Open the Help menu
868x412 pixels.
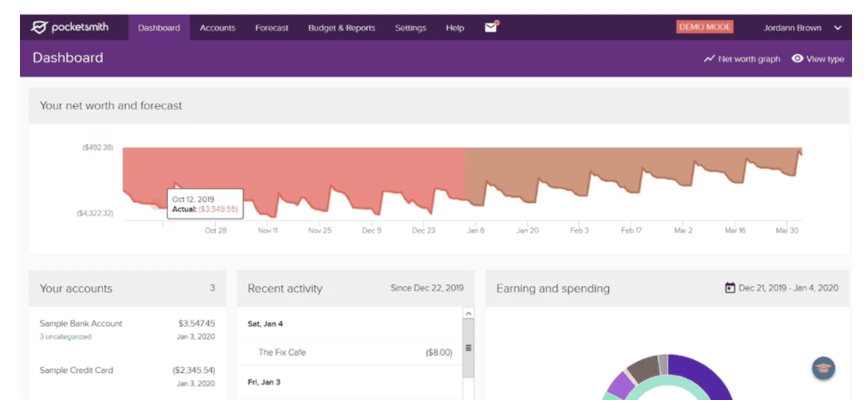click(455, 28)
